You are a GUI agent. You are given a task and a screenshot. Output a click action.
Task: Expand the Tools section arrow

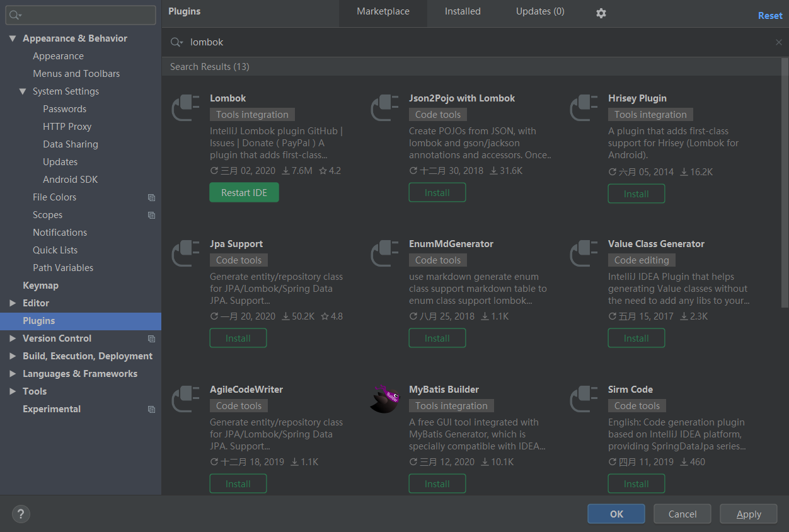(13, 391)
